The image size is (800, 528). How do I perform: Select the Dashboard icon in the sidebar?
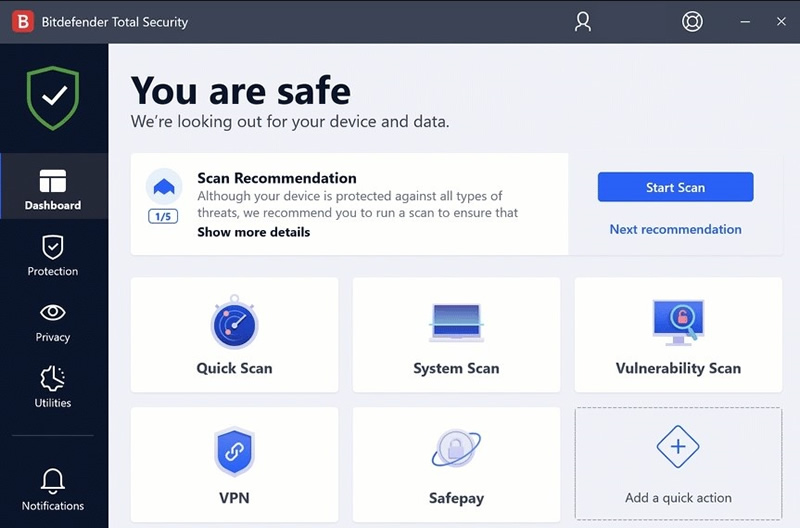53,181
